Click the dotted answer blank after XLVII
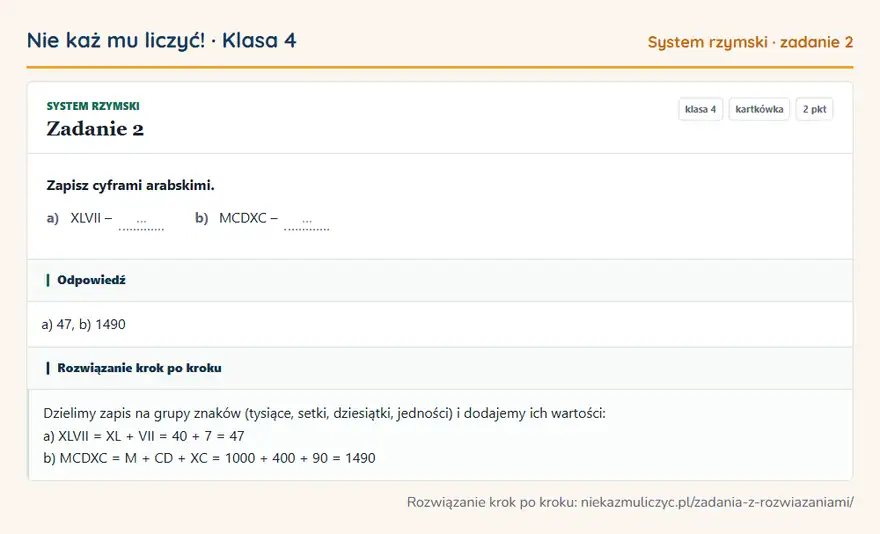The image size is (880, 534). 141,221
